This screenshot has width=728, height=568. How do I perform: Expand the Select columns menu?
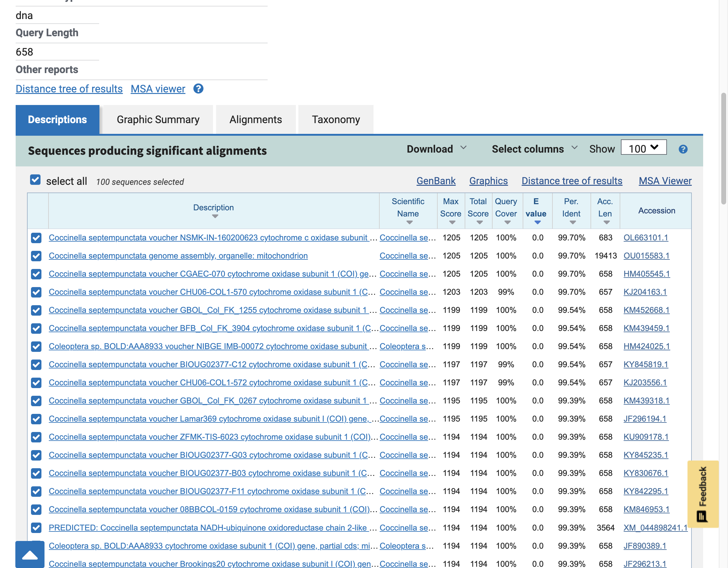point(534,149)
